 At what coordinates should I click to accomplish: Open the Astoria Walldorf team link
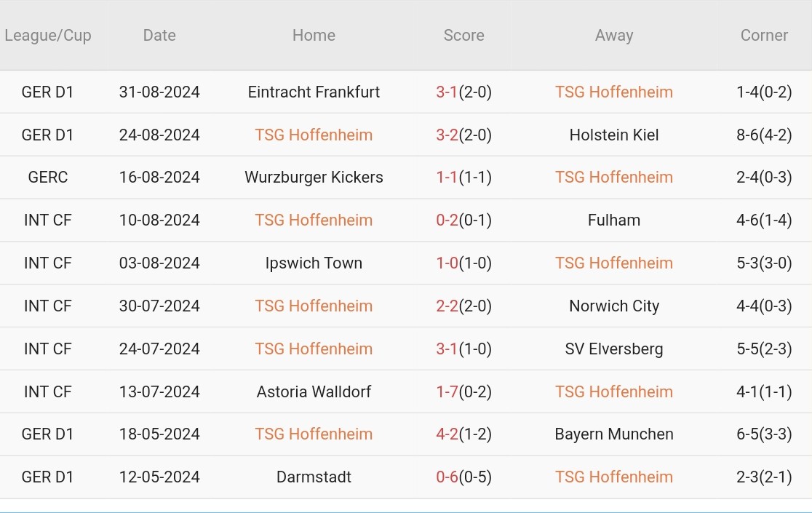[314, 391]
